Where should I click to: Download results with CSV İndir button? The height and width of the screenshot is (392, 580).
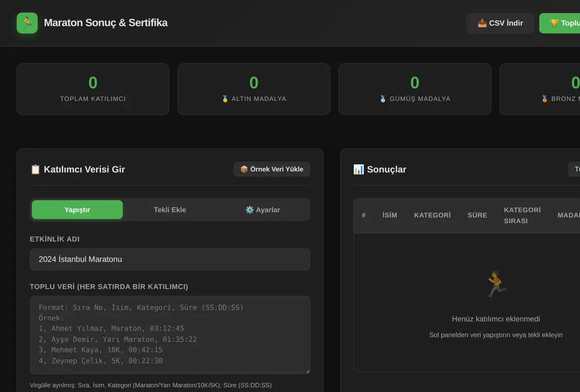[x=500, y=23]
